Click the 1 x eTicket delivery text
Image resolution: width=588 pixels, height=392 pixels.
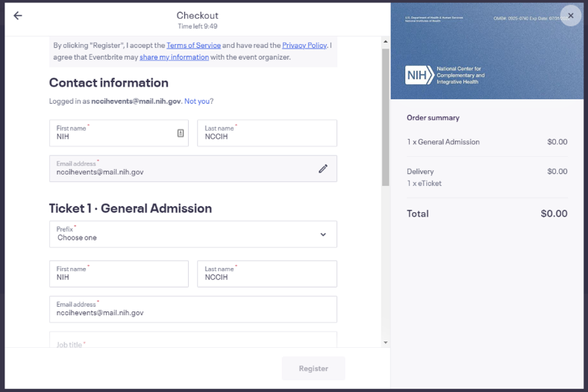[x=424, y=184]
